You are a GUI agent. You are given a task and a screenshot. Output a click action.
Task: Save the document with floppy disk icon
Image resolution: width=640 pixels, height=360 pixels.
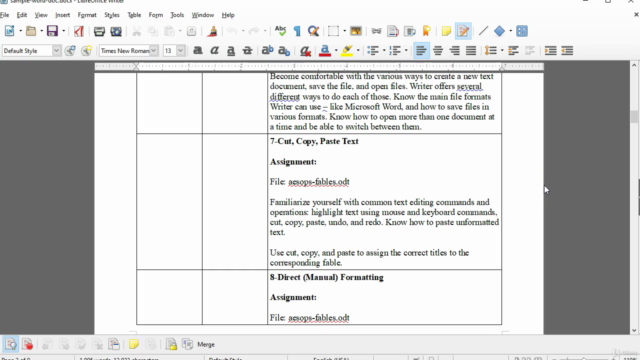(52, 31)
